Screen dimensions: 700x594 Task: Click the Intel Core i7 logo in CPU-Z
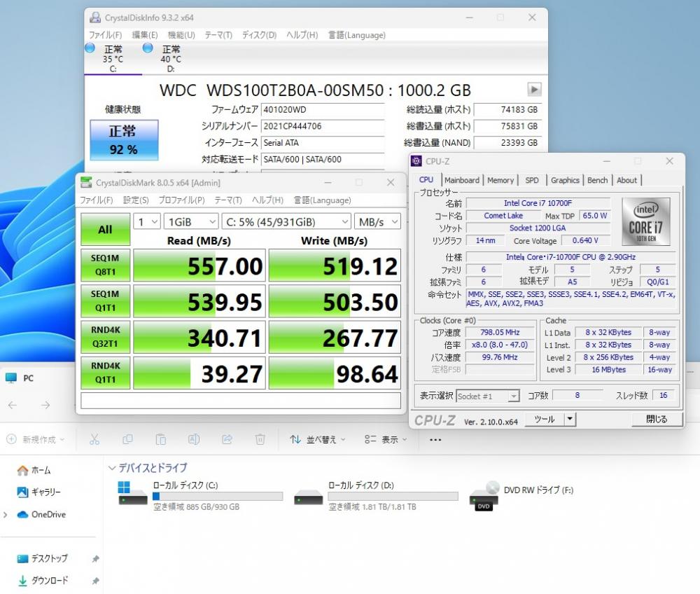(646, 221)
